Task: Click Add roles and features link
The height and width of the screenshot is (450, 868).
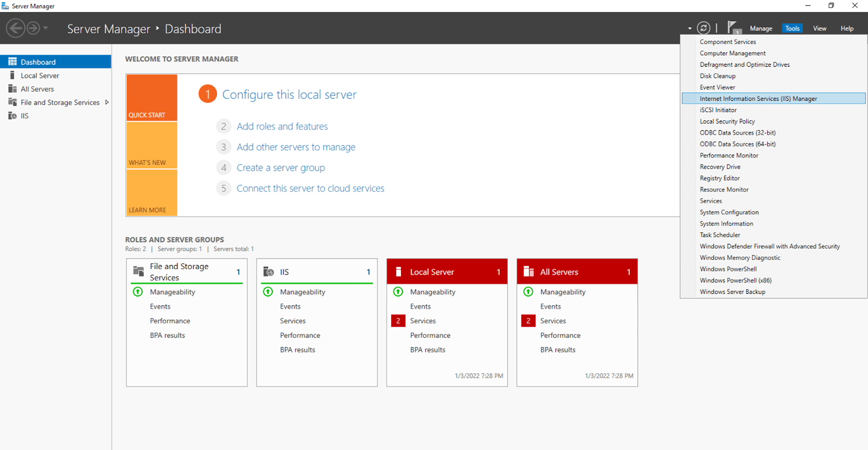Action: (x=282, y=126)
